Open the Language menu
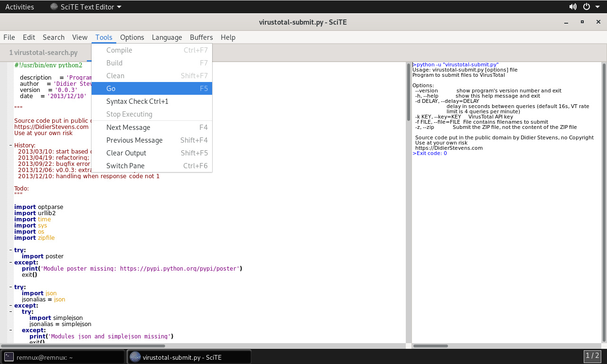This screenshot has width=607, height=364. point(167,37)
